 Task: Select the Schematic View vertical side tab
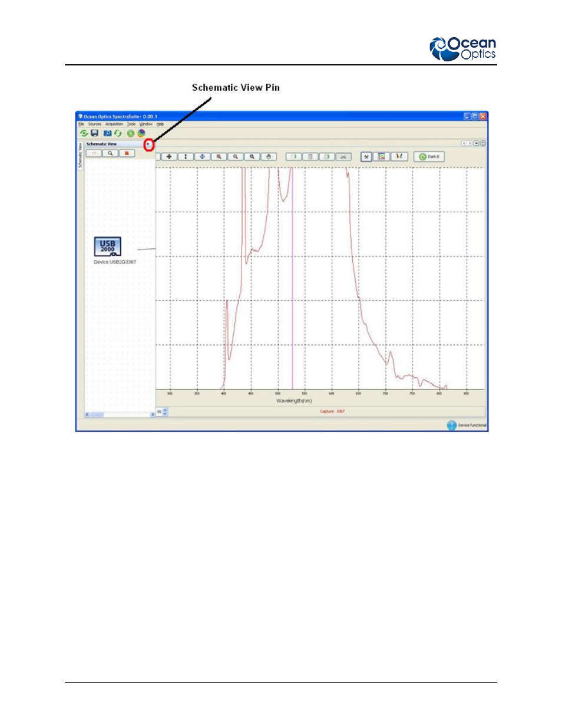pos(81,156)
